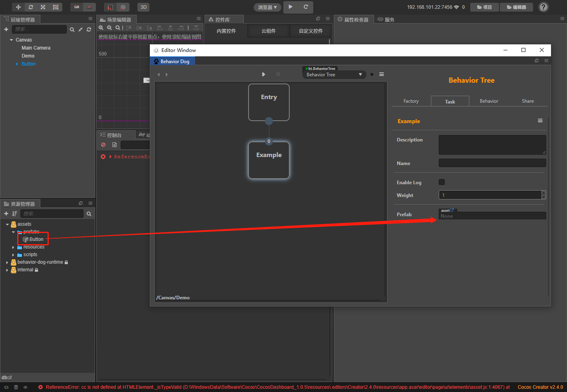Switch to the 云组件 tab
This screenshot has width=567, height=392.
[x=269, y=31]
